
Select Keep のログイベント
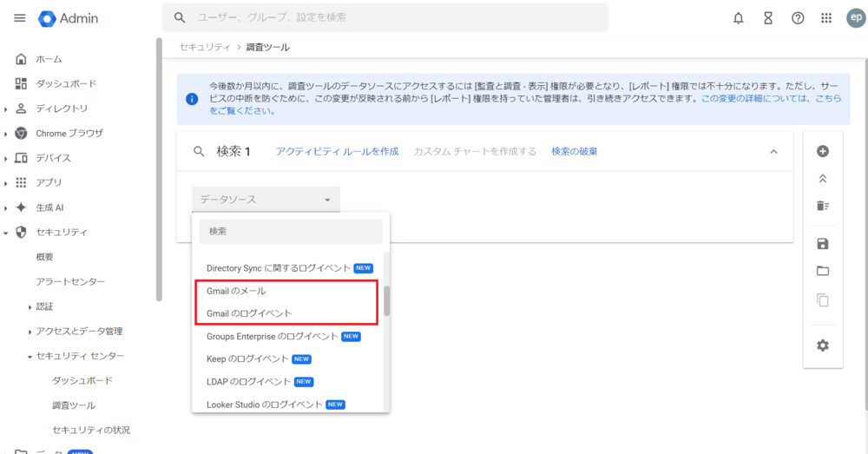tap(289, 359)
